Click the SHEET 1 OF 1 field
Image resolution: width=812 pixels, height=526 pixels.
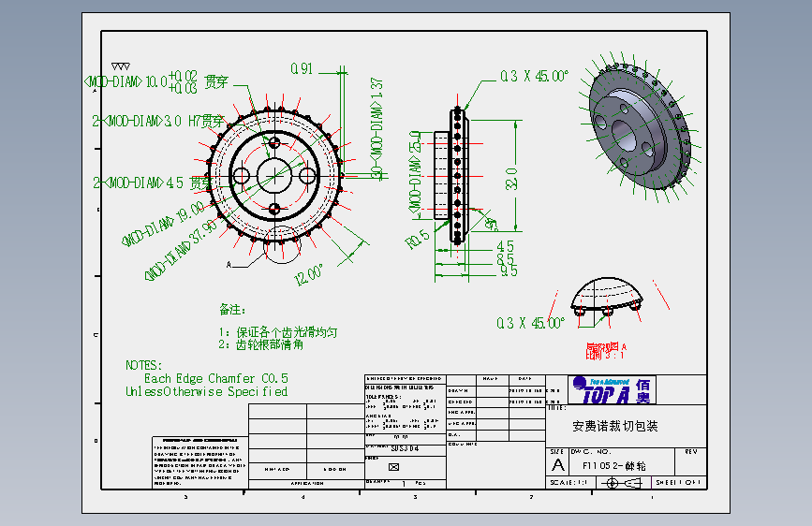677,483
